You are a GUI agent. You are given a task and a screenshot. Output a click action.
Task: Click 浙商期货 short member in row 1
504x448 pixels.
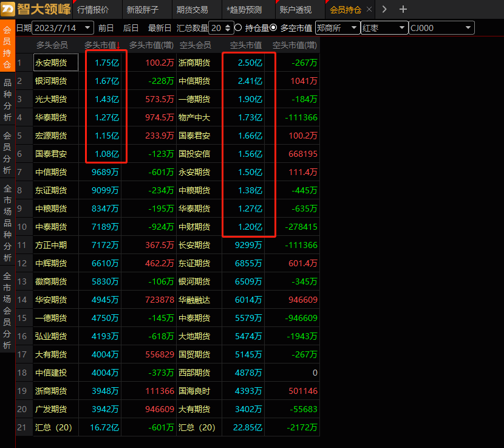click(199, 63)
